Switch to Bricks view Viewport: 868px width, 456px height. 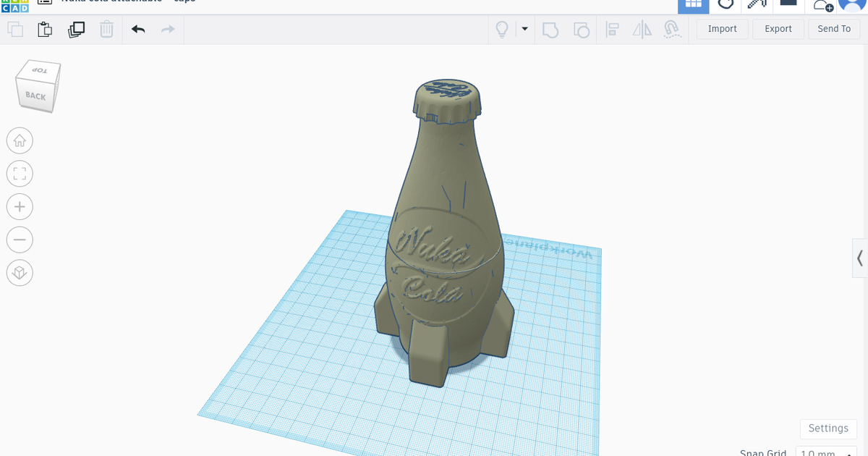tap(788, 5)
